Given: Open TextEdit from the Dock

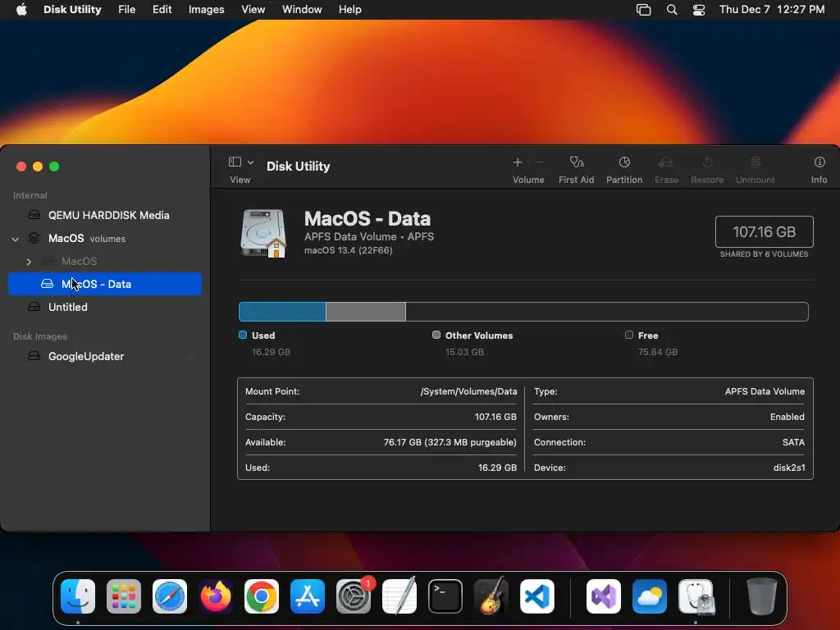Looking at the screenshot, I should point(399,596).
